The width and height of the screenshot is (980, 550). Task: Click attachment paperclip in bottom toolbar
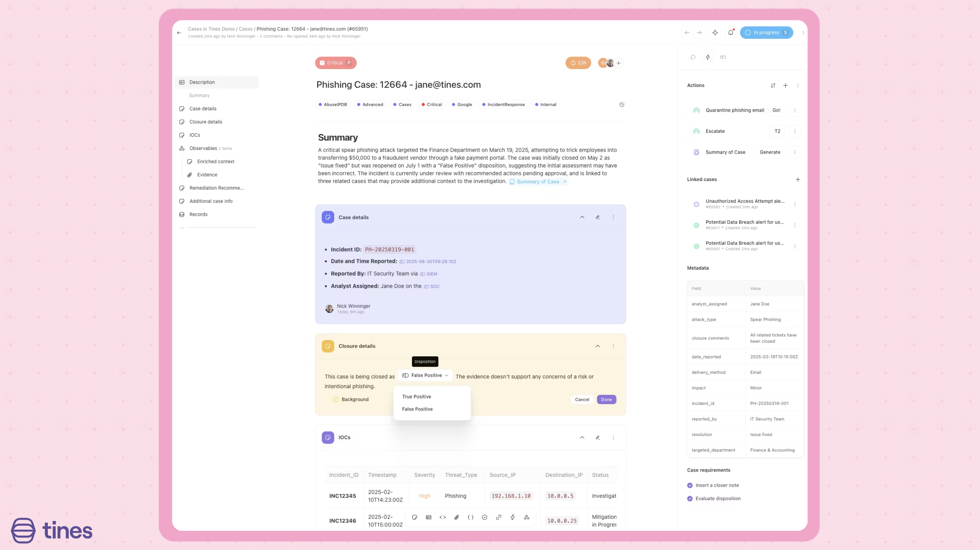(456, 517)
